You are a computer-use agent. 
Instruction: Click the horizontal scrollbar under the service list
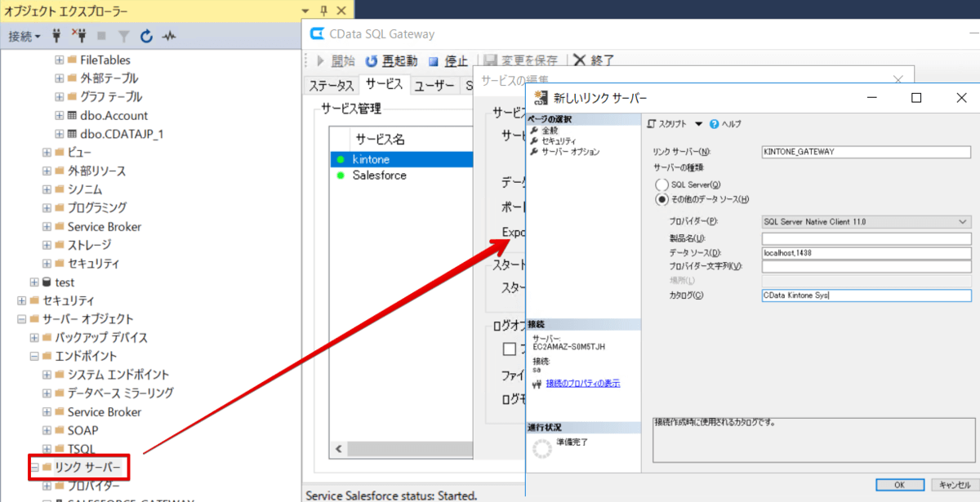point(400,450)
